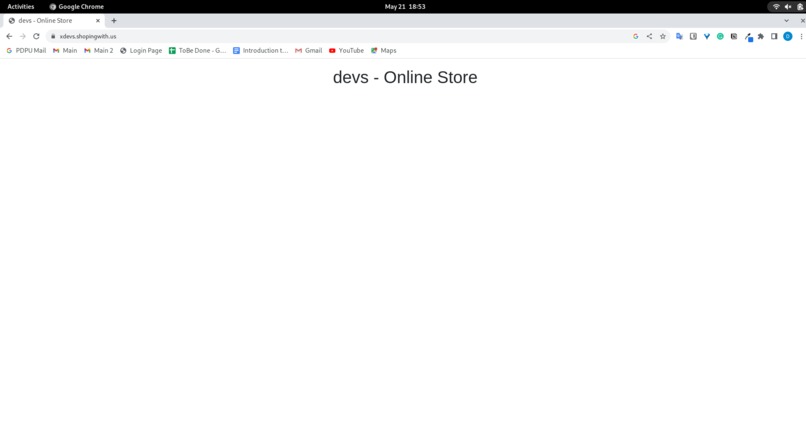This screenshot has width=806, height=426.
Task: Open the YouTube bookmark
Action: pyautogui.click(x=346, y=50)
